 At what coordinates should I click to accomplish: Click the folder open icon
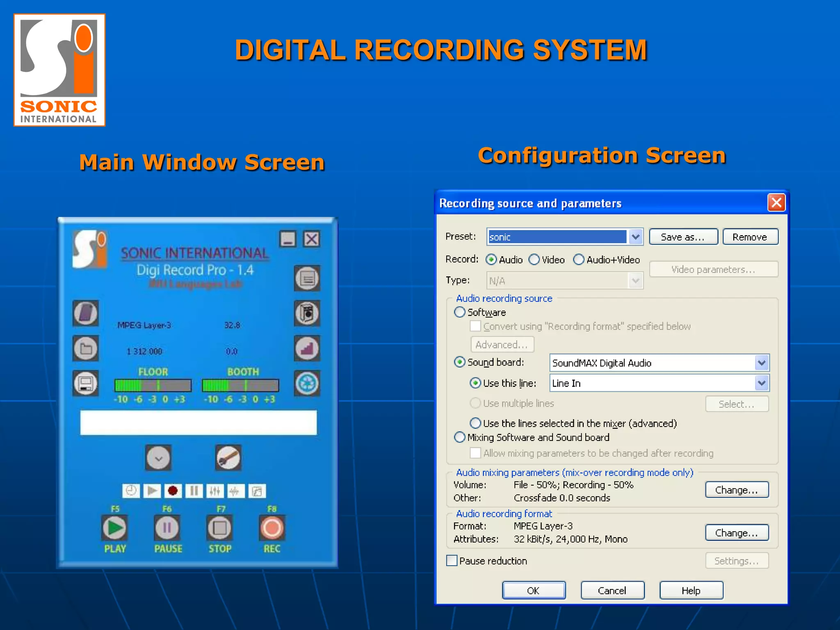[86, 349]
